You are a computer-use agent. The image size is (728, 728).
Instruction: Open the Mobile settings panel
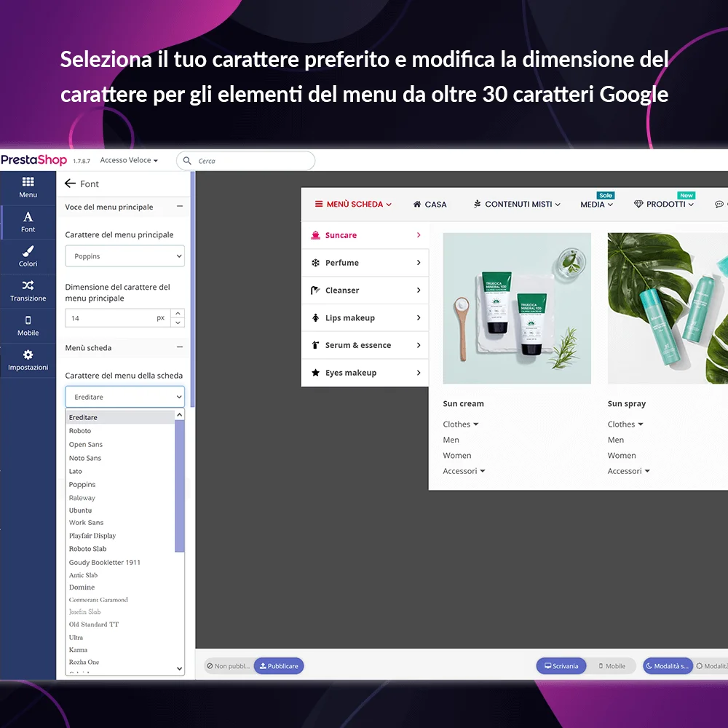[x=28, y=326]
